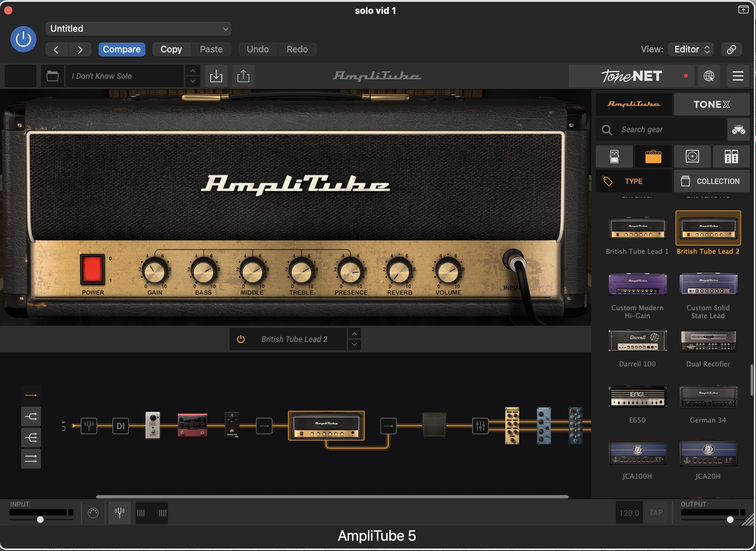
Task: Select previous amp model up arrow
Action: click(x=355, y=334)
